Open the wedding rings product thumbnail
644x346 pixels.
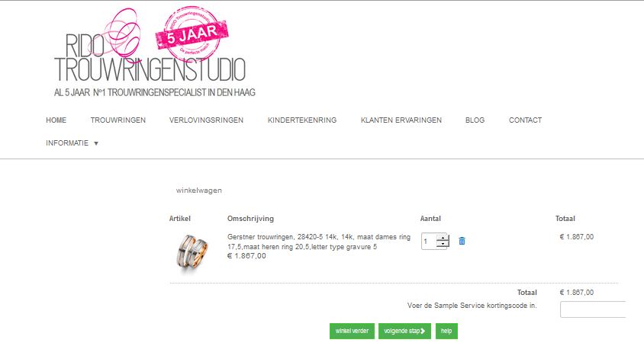192,251
